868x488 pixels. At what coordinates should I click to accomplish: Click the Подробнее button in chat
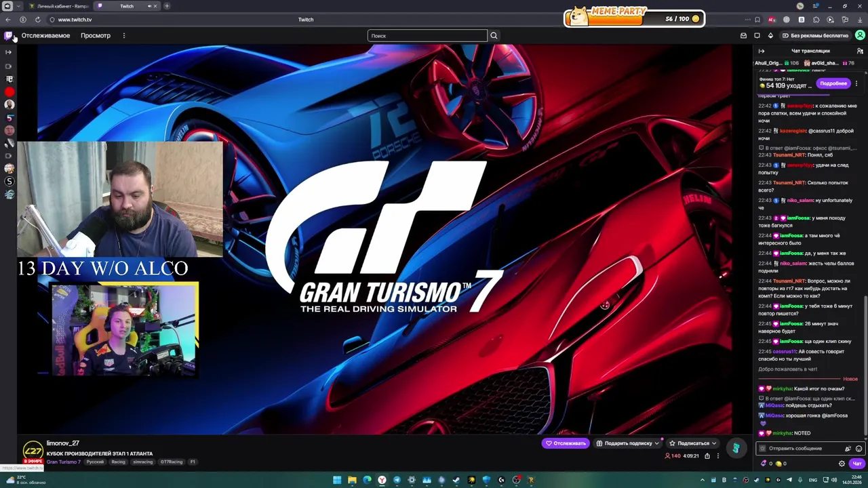pos(833,83)
